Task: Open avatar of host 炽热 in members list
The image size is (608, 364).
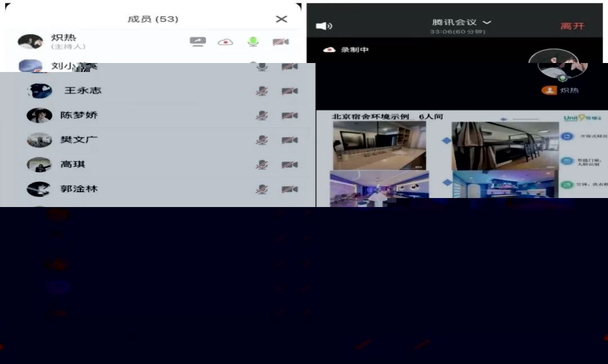Action: (30, 42)
